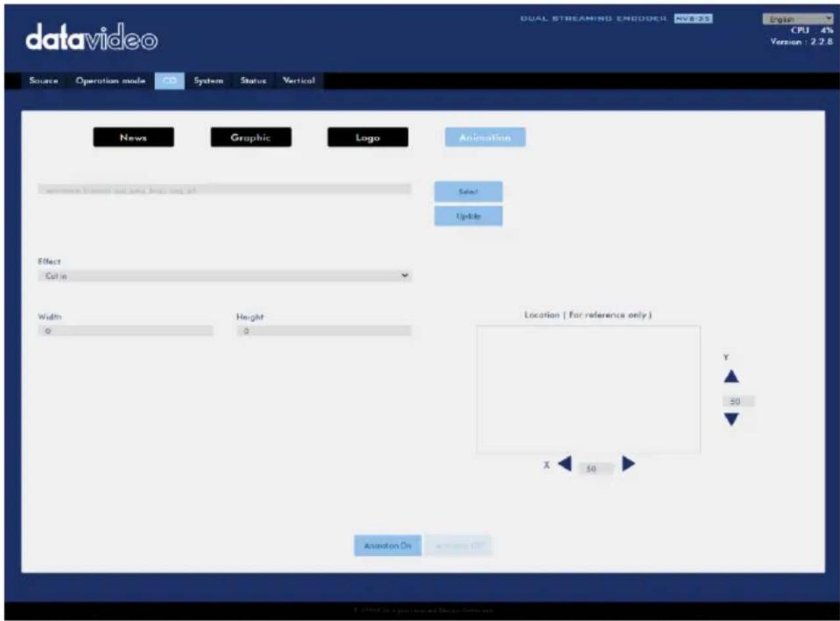Select the Animation section button
The image size is (840, 621).
pyautogui.click(x=485, y=137)
